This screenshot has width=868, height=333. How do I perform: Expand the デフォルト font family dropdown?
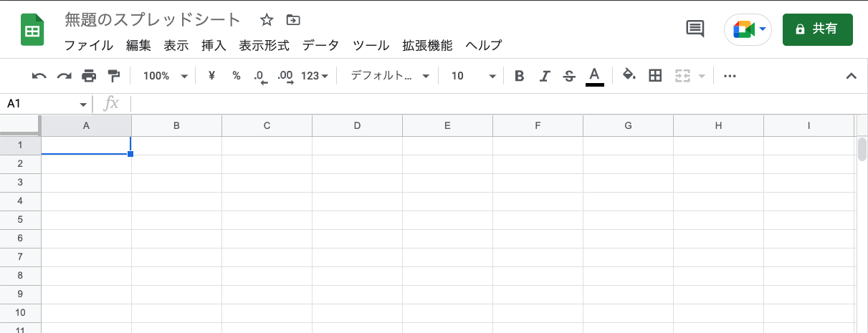coord(389,76)
